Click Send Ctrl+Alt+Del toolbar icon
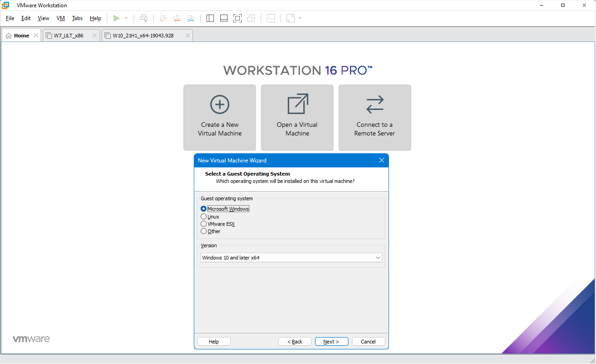Screen dimensions: 596x364 (144, 18)
